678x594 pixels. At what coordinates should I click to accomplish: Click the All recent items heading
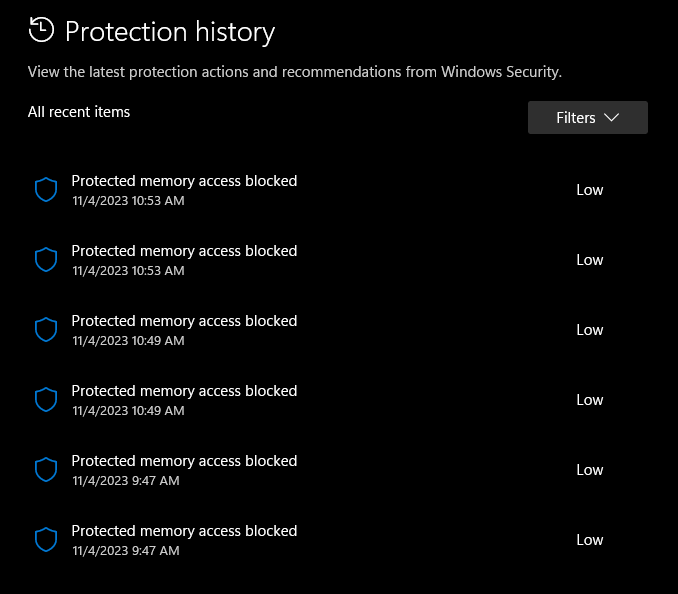pyautogui.click(x=79, y=112)
